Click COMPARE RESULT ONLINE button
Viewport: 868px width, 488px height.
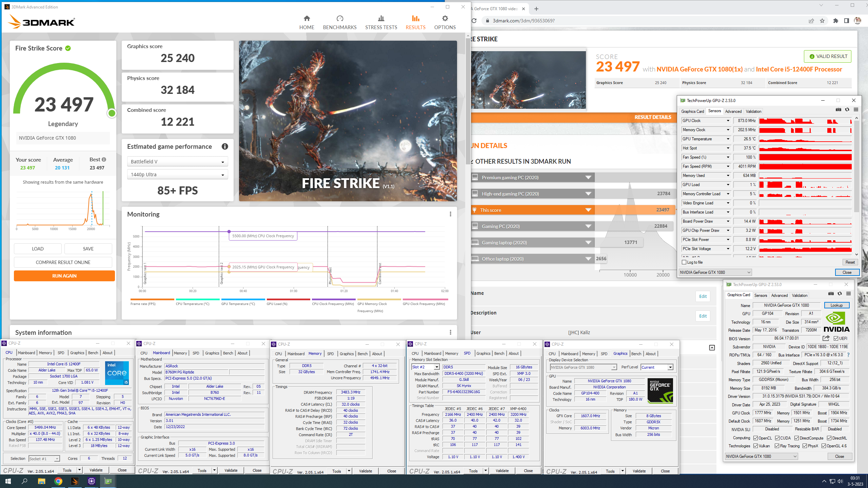click(63, 262)
